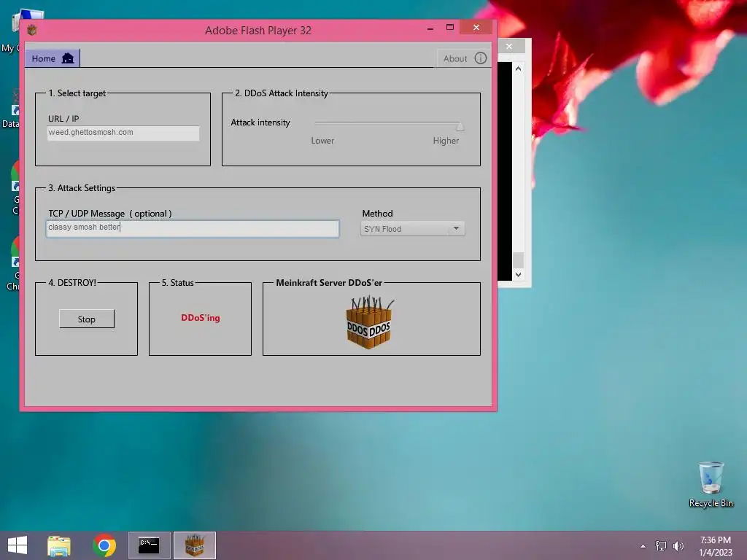
Task: Open the Windows Start menu
Action: tap(18, 545)
